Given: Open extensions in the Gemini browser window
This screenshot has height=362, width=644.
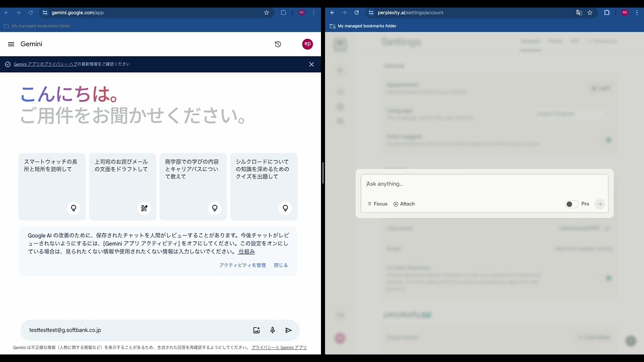Looking at the screenshot, I should tap(284, 13).
